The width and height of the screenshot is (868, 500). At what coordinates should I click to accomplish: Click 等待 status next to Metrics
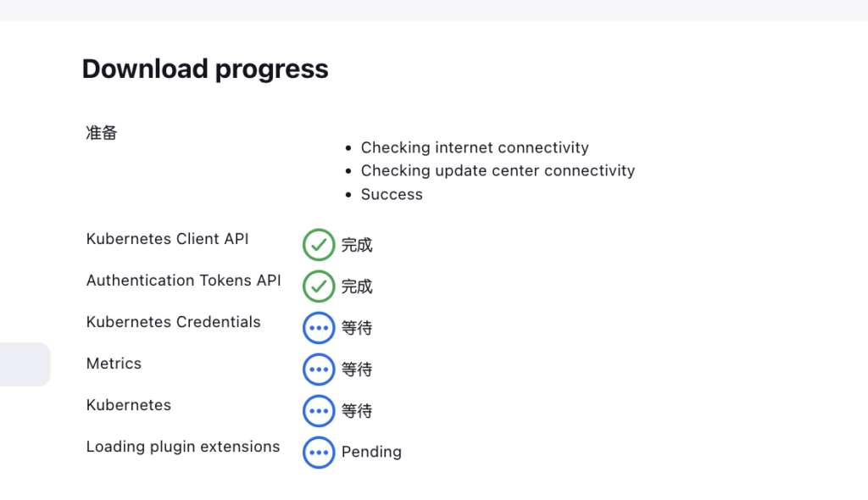pos(357,369)
